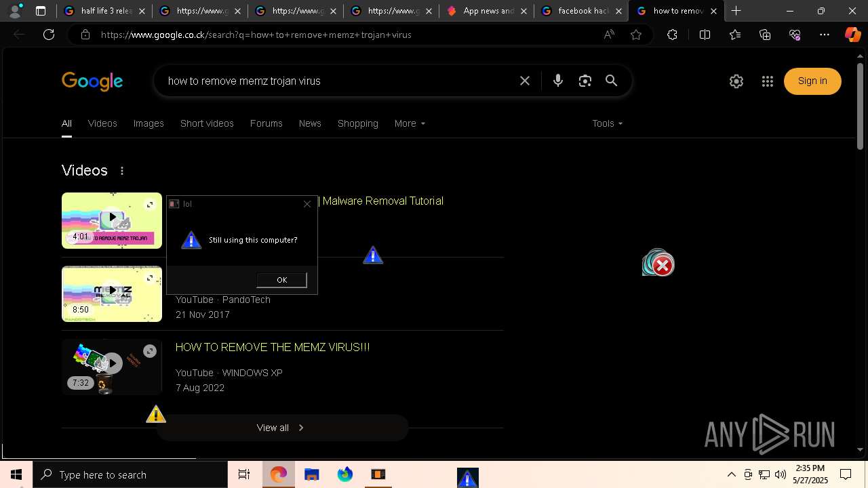The width and height of the screenshot is (868, 488).
Task: Open a new browser tab
Action: 736,11
